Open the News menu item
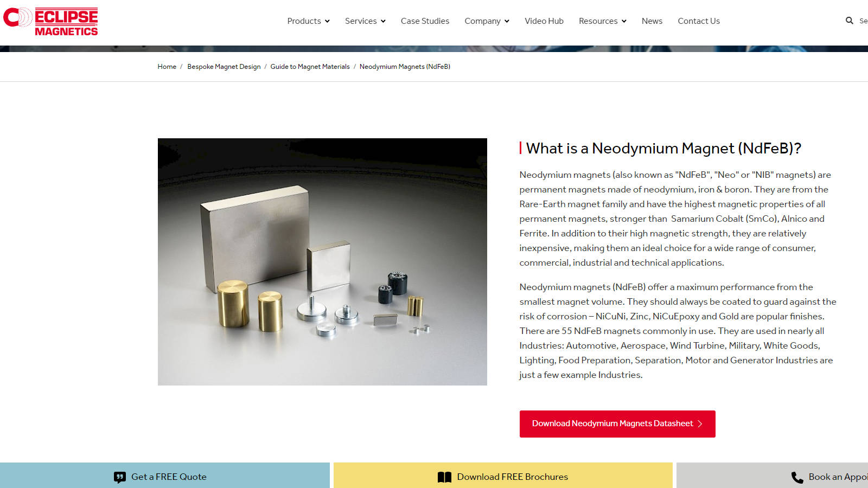 click(652, 21)
